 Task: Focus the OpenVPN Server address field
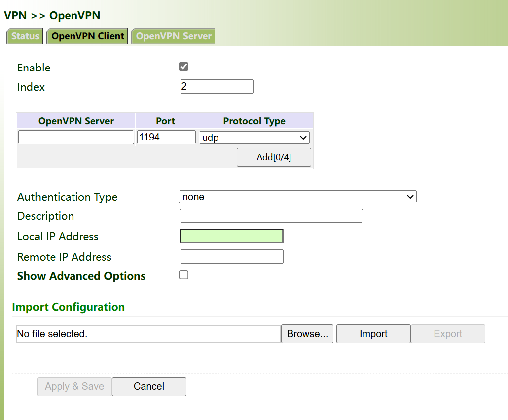76,138
